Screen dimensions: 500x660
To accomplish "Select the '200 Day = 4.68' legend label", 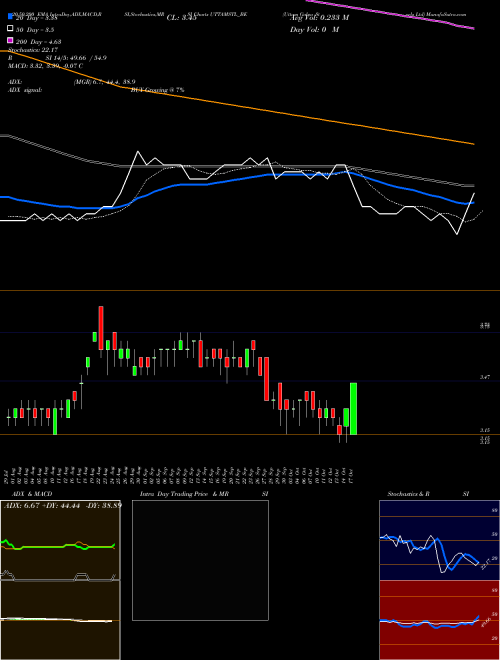I will pos(39,42).
